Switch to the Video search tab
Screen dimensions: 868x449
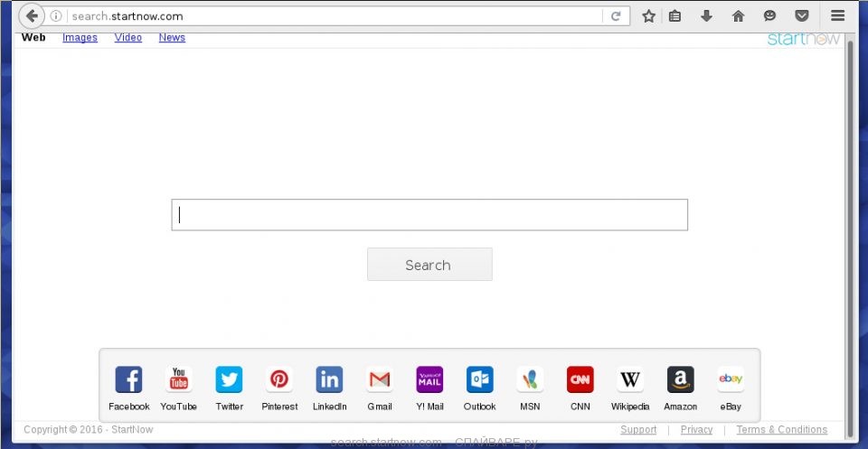(127, 38)
